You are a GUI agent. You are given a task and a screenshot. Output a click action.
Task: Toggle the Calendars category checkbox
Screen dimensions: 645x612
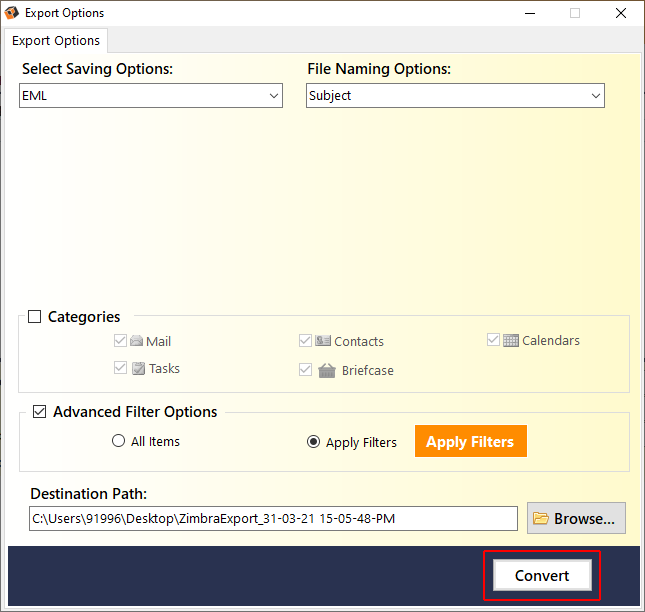tap(493, 340)
